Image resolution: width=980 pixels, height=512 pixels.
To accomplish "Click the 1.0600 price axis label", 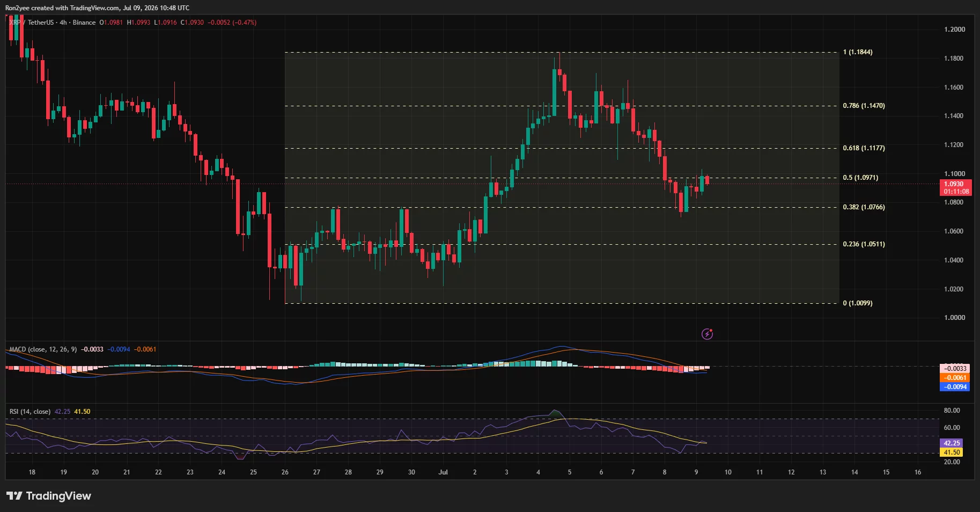I will coord(955,231).
